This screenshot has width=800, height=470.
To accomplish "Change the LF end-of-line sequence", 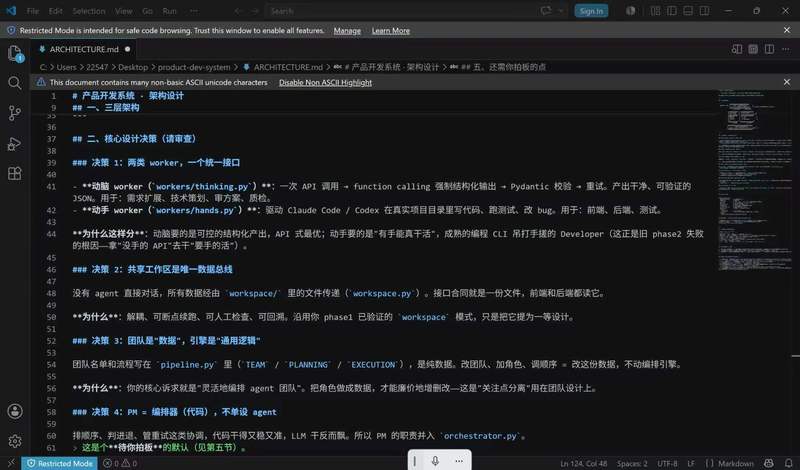I will (x=691, y=463).
